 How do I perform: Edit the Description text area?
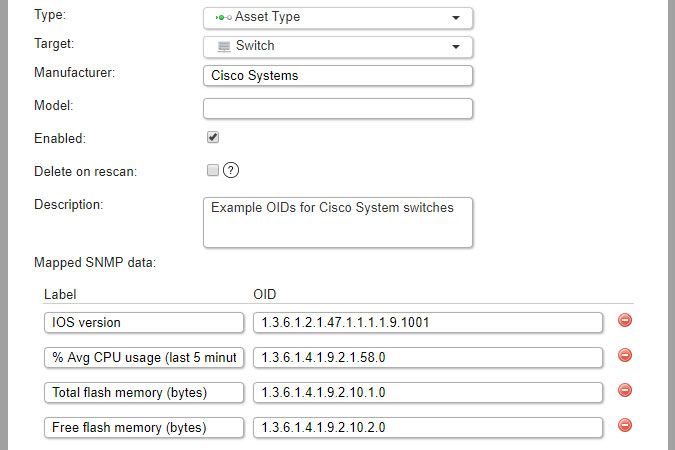[337, 221]
